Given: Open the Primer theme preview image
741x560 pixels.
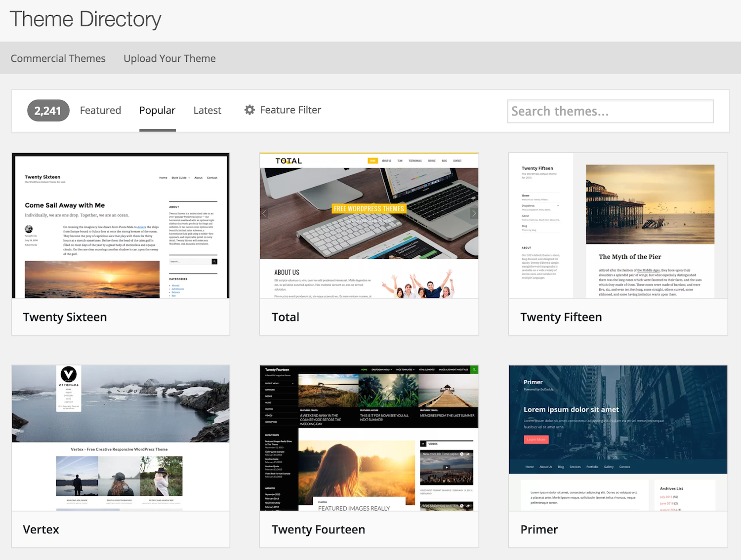Looking at the screenshot, I should [618, 438].
